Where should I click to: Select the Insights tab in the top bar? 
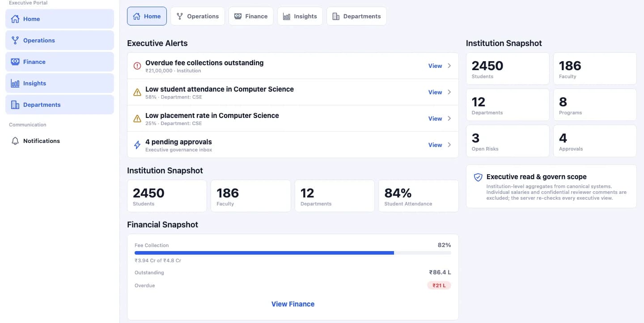[300, 16]
